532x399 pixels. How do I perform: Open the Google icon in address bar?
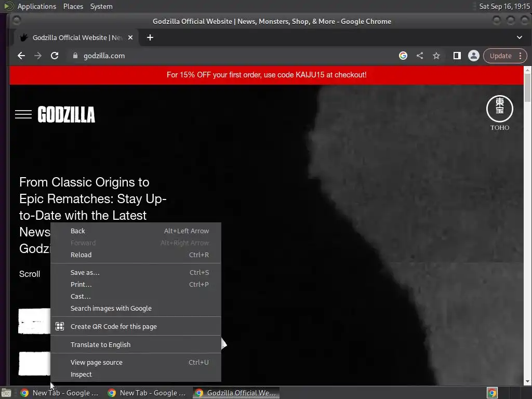pos(403,56)
